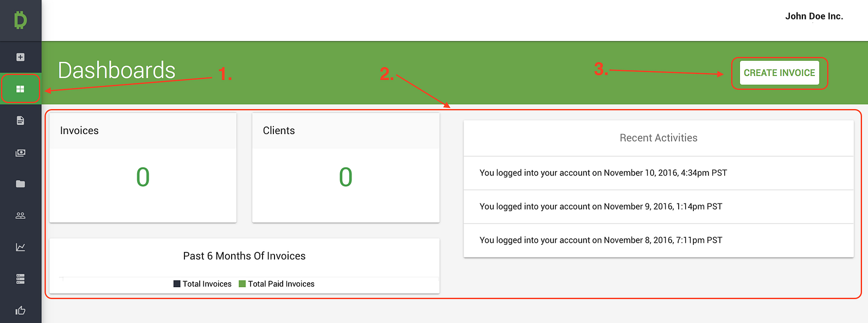Open the Dashboard grid icon in sidebar

[x=21, y=89]
